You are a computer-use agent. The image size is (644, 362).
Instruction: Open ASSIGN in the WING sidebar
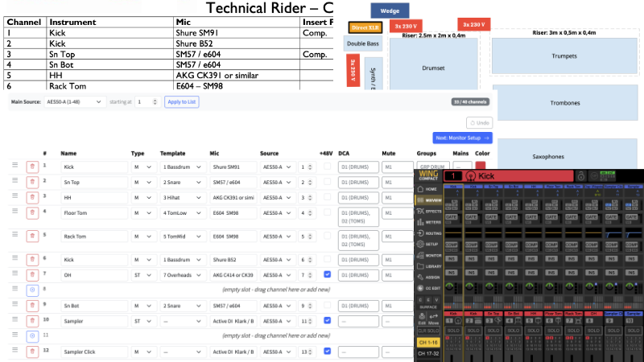[429, 278]
